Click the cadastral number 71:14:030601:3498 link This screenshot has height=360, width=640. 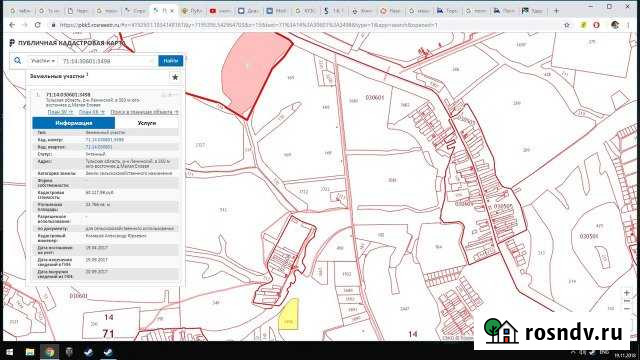pyautogui.click(x=104, y=140)
